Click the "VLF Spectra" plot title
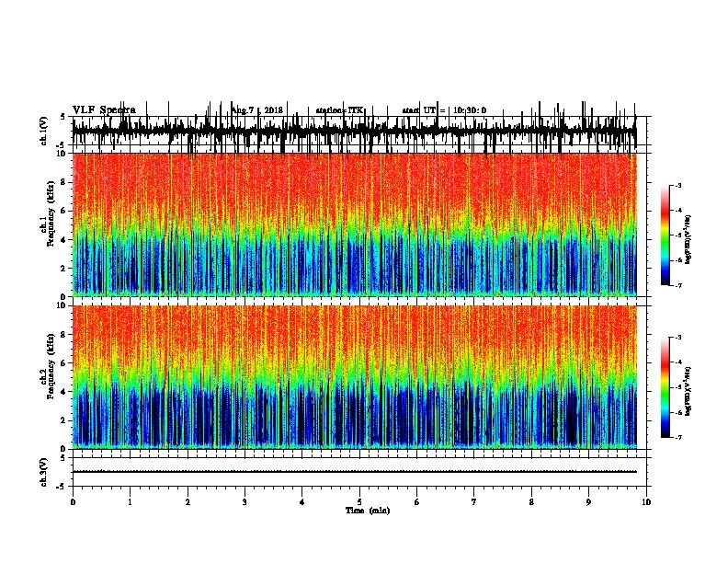728x563 pixels. (x=104, y=110)
